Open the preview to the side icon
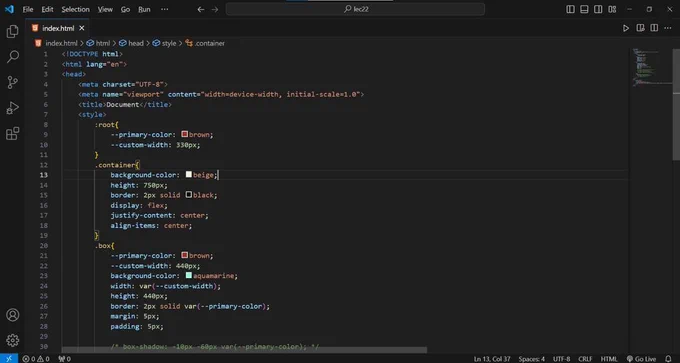This screenshot has width=680, height=363. 640,28
